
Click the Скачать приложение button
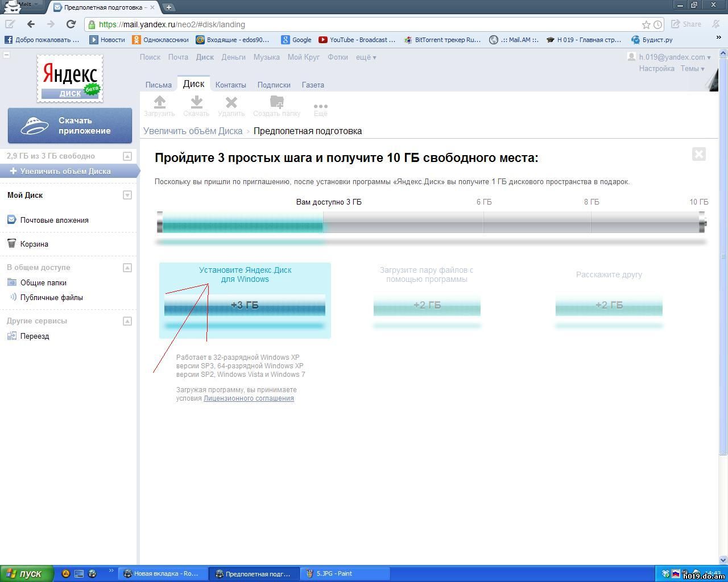pos(70,126)
